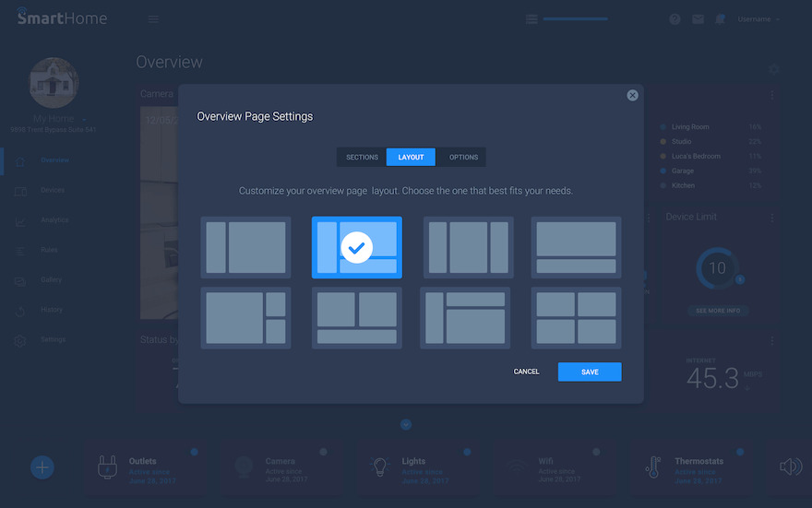Click the speaker volume icon
The image size is (812, 508).
click(x=791, y=467)
